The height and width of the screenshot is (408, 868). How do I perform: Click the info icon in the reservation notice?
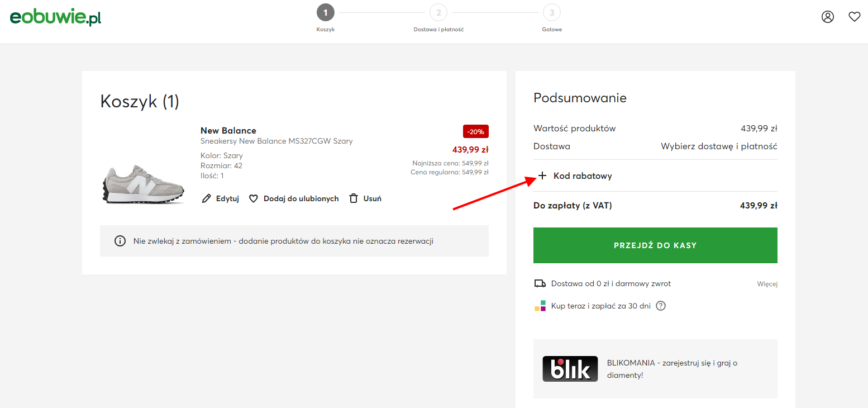point(120,240)
